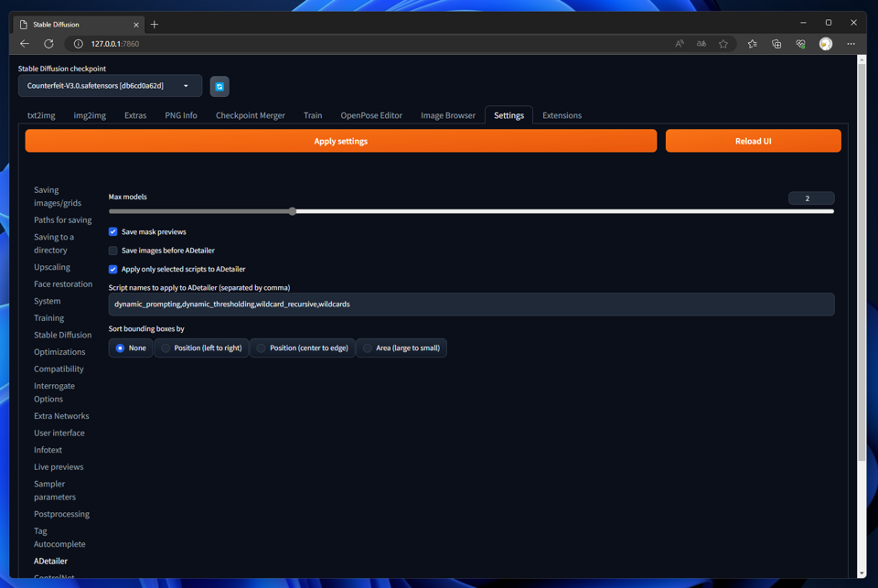
Task: Click the translate page icon
Action: [x=701, y=44]
